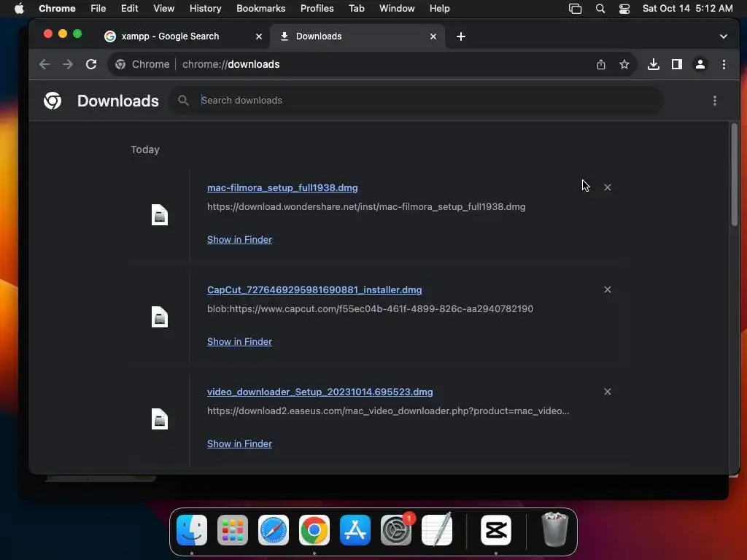Close the xampp Google Search tab
Viewport: 747px width, 560px height.
click(x=259, y=36)
